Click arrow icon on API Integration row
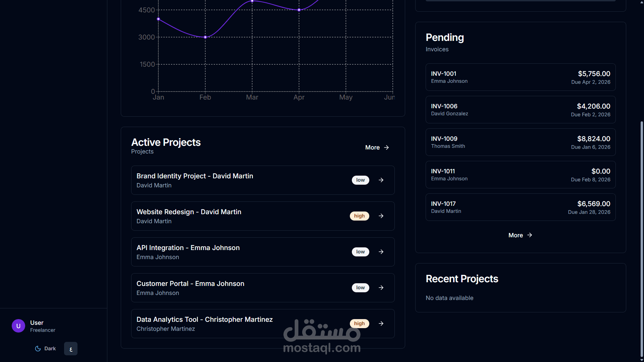 point(381,252)
